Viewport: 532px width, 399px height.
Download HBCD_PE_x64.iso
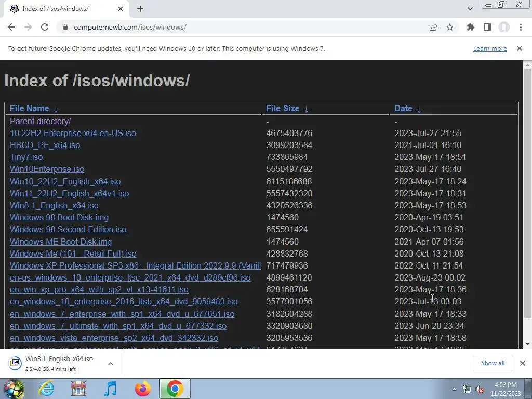[45, 145]
